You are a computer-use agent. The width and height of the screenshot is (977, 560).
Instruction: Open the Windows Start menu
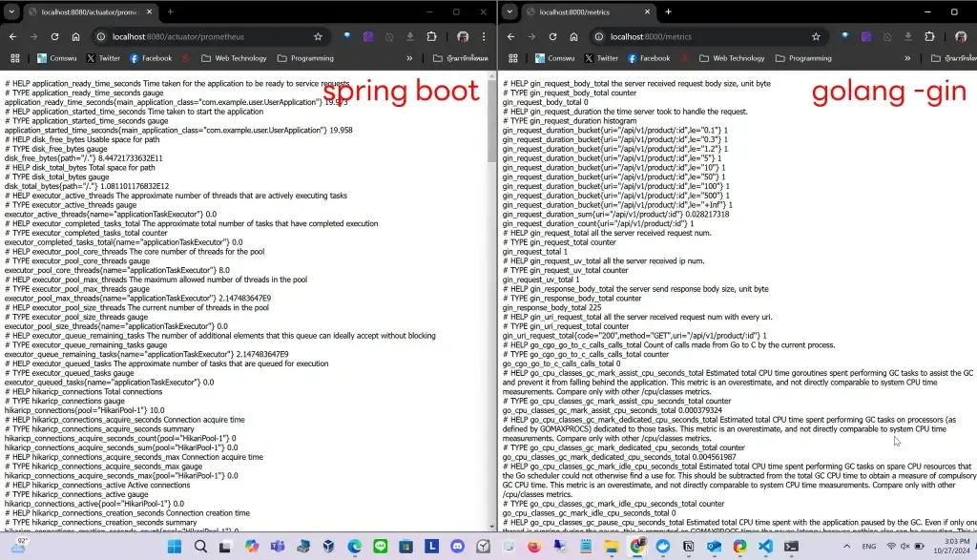[175, 547]
